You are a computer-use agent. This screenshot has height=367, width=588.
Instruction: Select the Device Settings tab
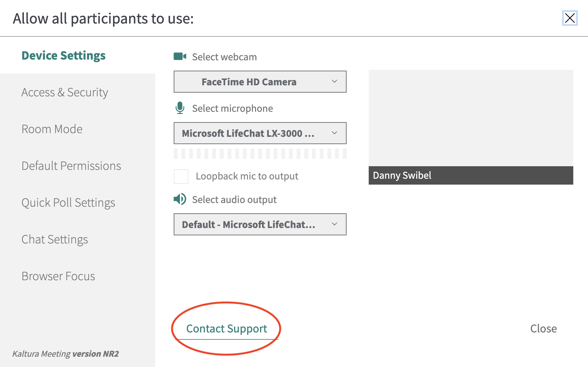coord(64,56)
